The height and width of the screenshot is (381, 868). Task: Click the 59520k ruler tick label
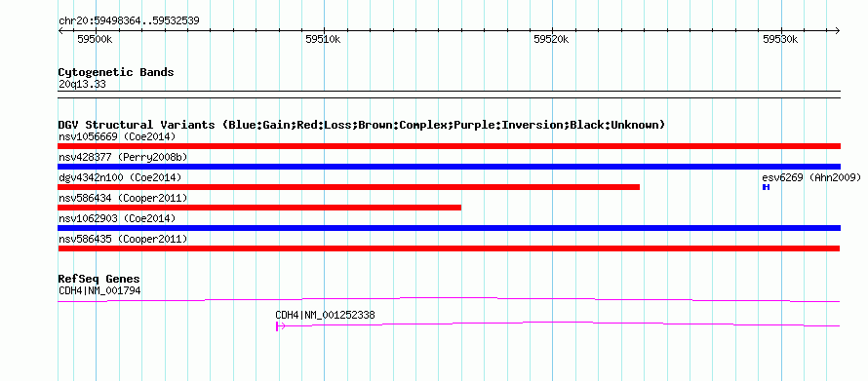[551, 39]
